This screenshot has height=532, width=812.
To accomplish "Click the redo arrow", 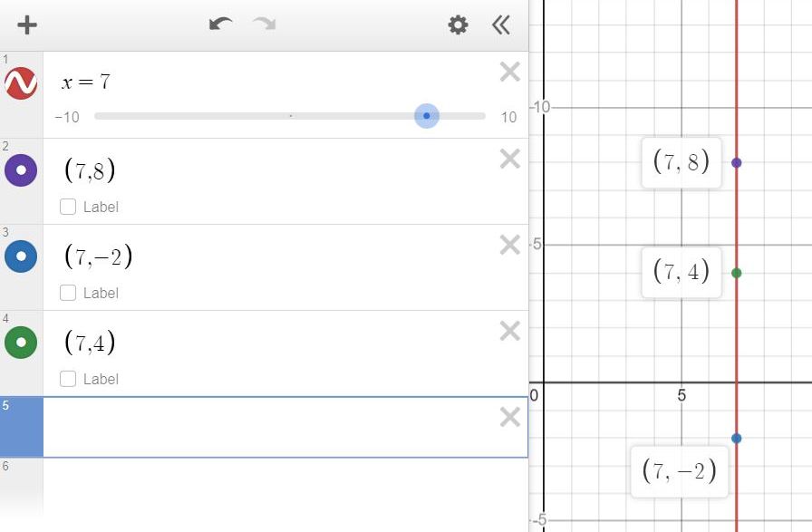I will click(264, 24).
